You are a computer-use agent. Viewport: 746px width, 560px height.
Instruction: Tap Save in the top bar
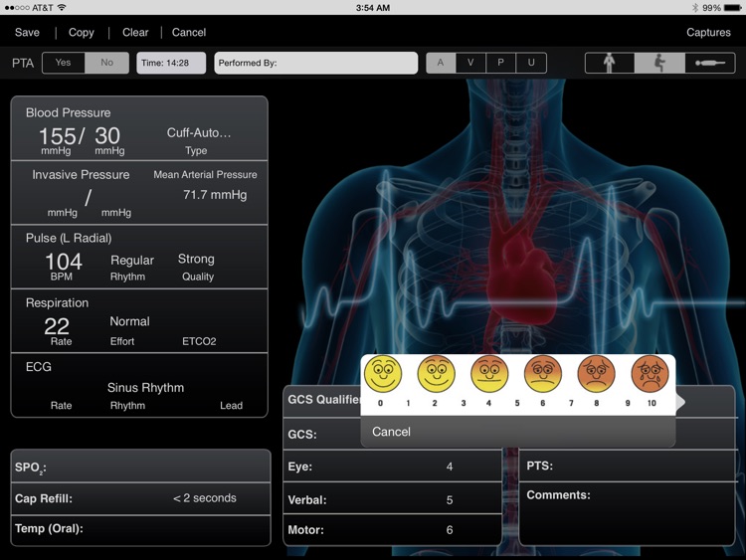coord(27,33)
